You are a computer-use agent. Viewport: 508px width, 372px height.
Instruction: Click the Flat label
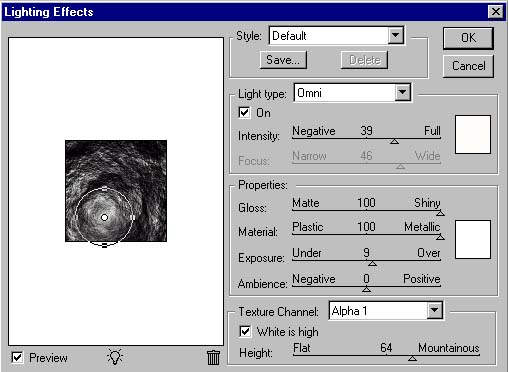tap(302, 348)
